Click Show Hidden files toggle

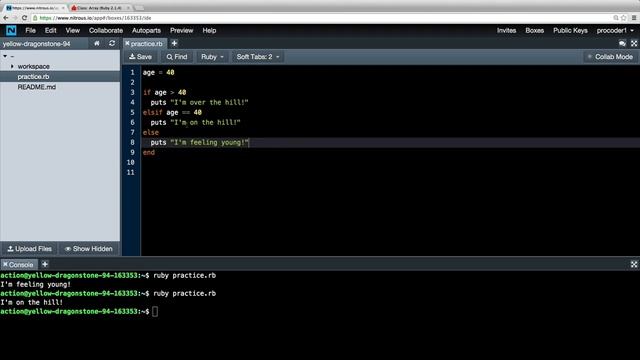[89, 249]
